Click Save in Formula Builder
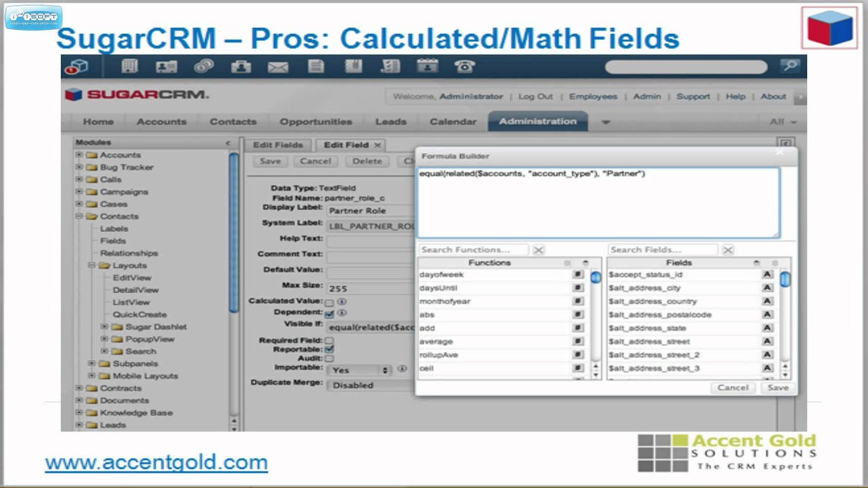 click(778, 388)
